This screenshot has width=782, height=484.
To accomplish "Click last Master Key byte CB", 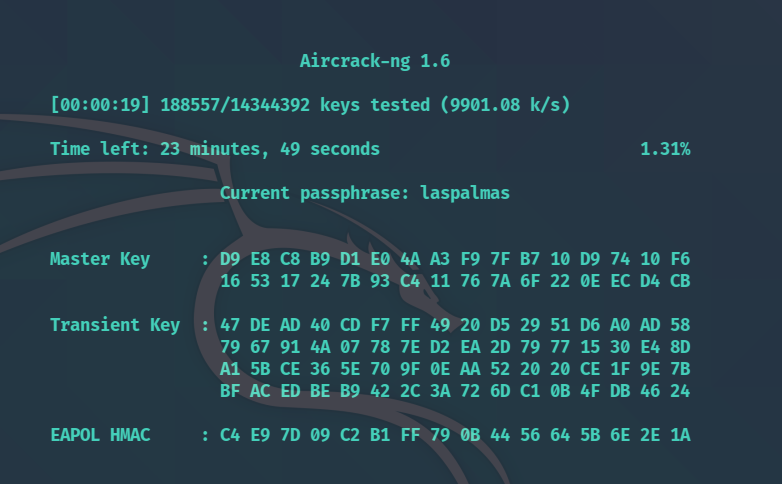I will pos(680,281).
